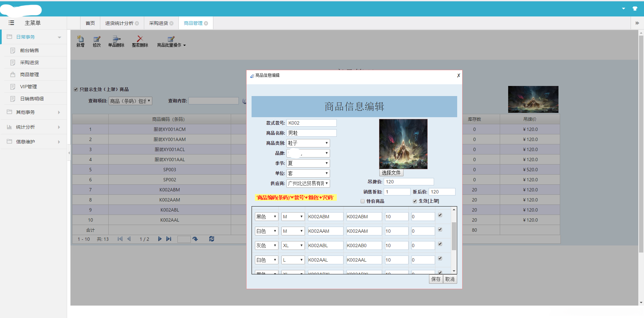644x318 pixels.
Task: Click the top bar dropdown caret
Action: [624, 8]
